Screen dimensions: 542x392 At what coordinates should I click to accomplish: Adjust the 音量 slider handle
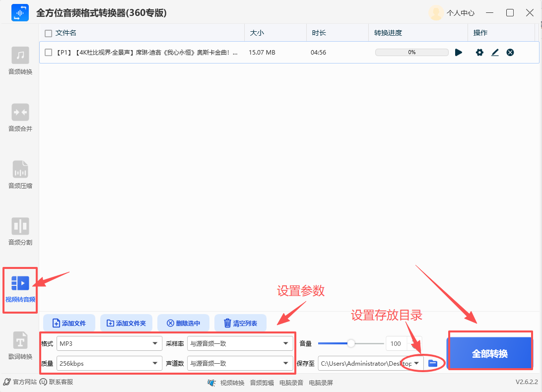352,343
